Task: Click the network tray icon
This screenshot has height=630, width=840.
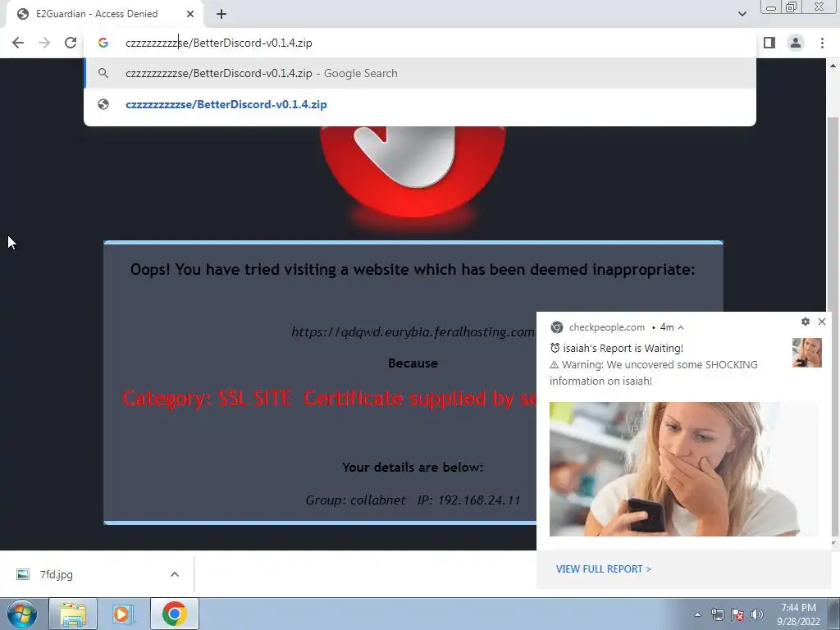Action: [x=717, y=614]
